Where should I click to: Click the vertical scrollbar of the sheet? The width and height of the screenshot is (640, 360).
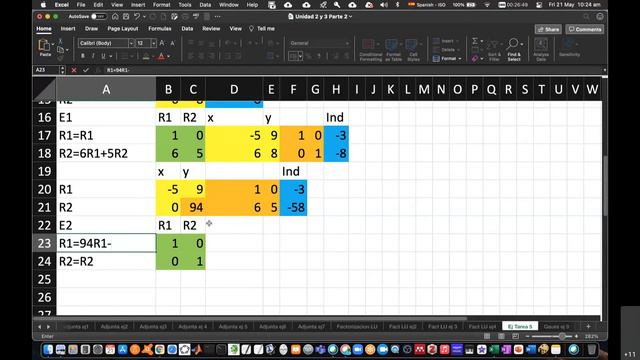[605, 186]
